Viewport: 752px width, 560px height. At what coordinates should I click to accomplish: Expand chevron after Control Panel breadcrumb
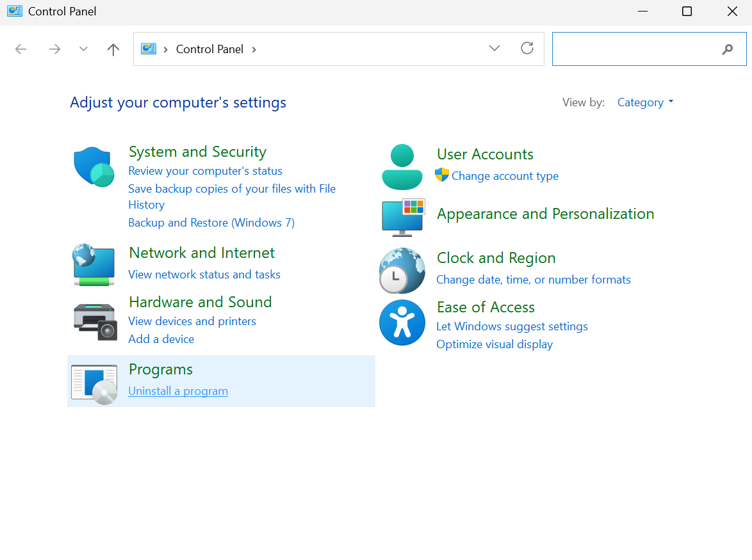tap(254, 49)
